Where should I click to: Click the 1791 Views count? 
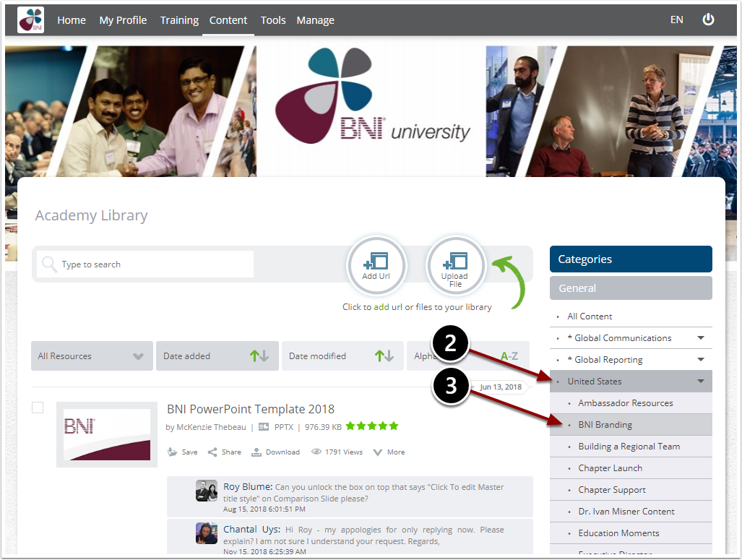[344, 452]
